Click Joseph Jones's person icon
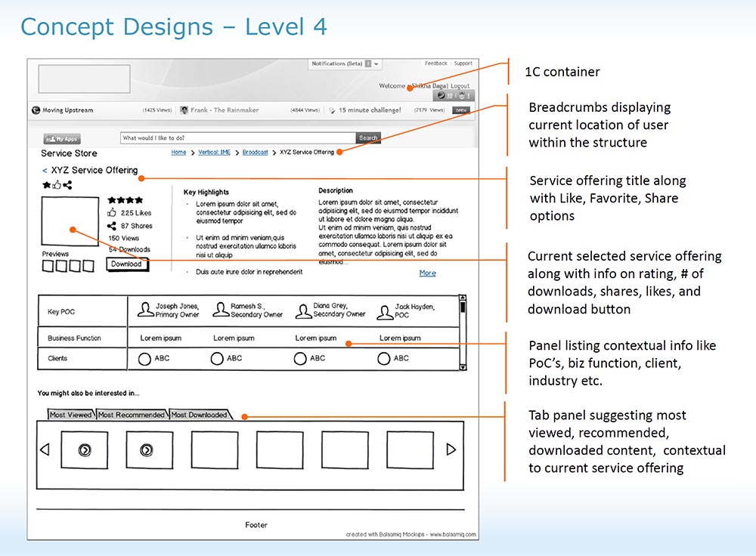Viewport: 756px width, 556px height. 146,309
